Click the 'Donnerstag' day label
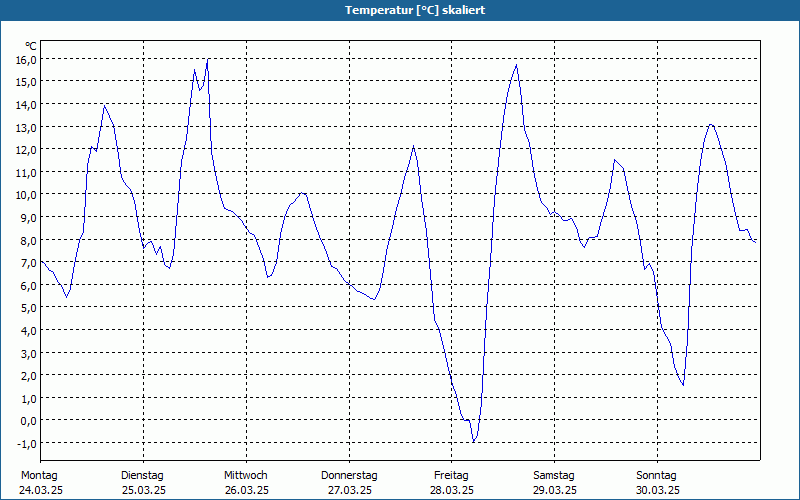 [x=349, y=476]
